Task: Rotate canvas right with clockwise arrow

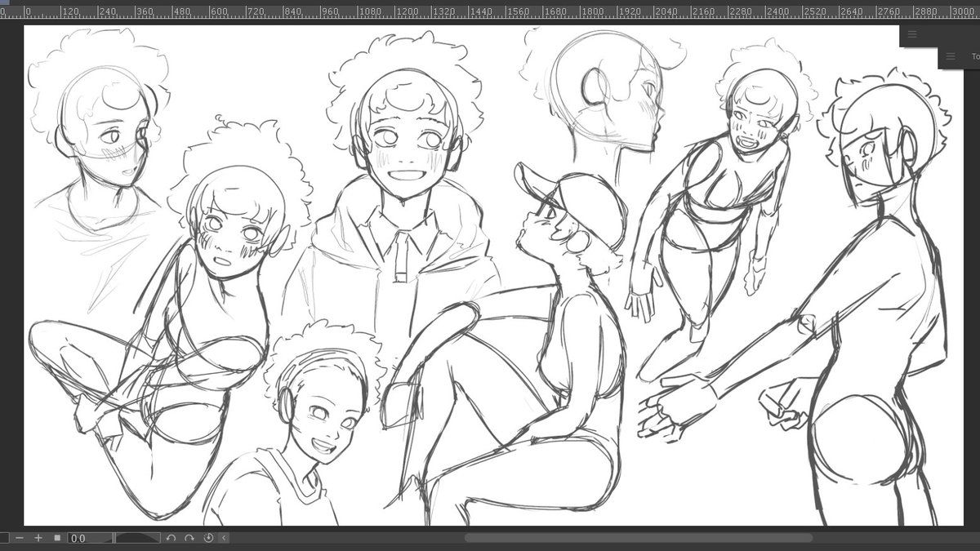Action: pyautogui.click(x=189, y=538)
